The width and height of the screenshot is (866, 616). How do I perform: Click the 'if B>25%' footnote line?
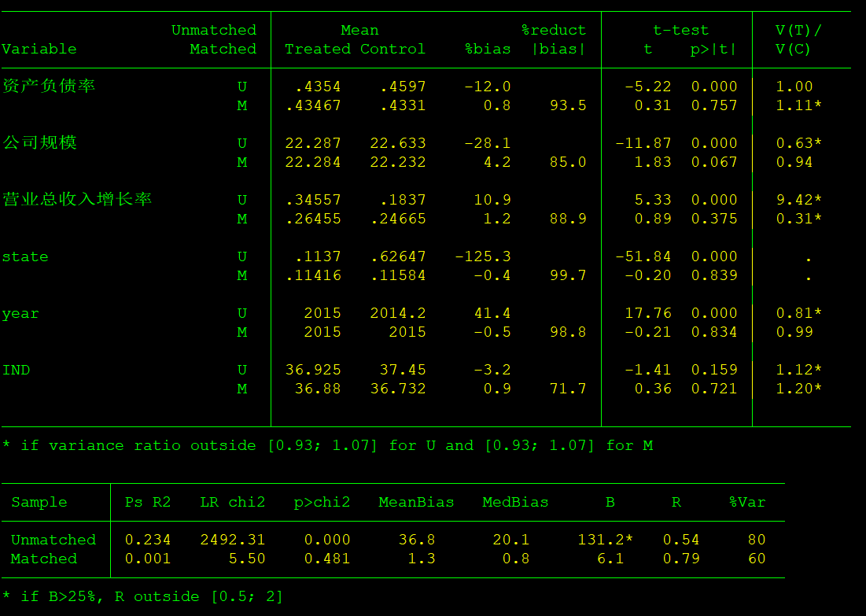142,596
